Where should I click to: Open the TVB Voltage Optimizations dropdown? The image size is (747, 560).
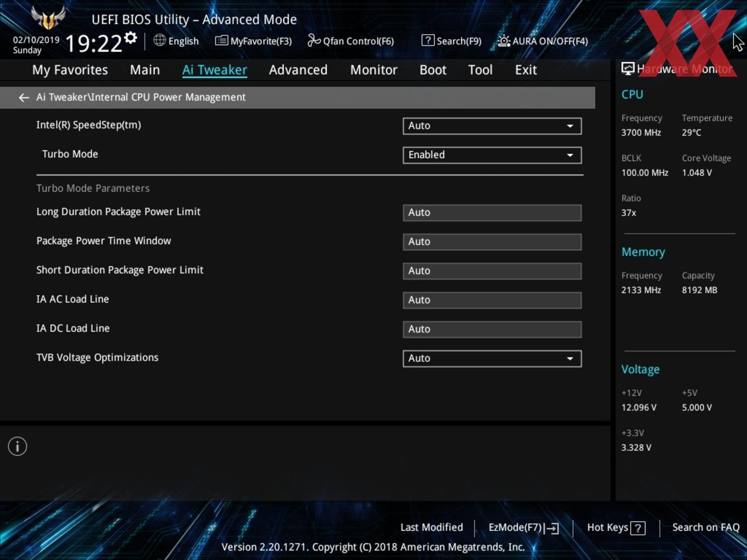(x=492, y=359)
